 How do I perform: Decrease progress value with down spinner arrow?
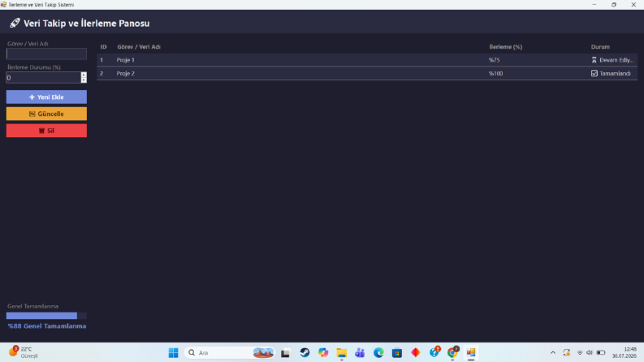84,80
